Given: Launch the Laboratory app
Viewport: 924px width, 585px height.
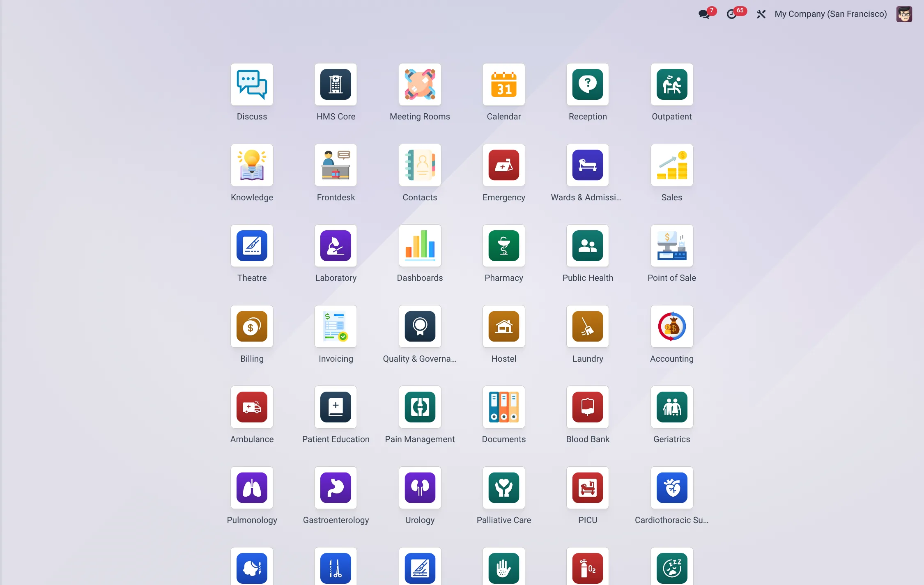Looking at the screenshot, I should [336, 246].
